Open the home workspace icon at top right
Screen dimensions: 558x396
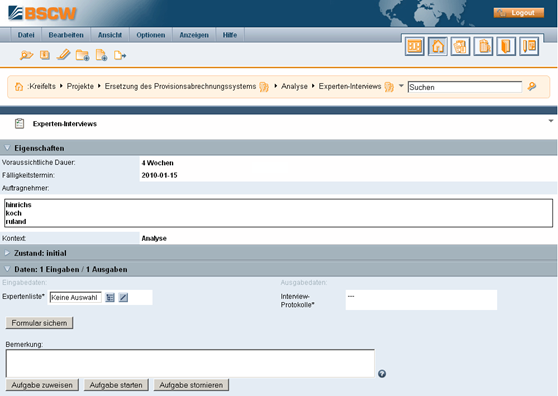pyautogui.click(x=438, y=46)
